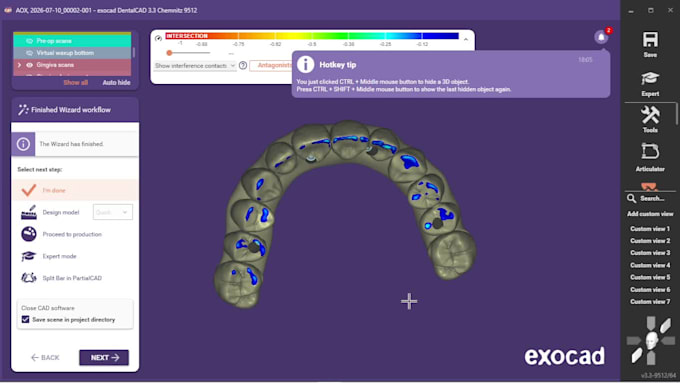
Task: Toggle visibility of Pre-op scans
Action: (x=29, y=41)
